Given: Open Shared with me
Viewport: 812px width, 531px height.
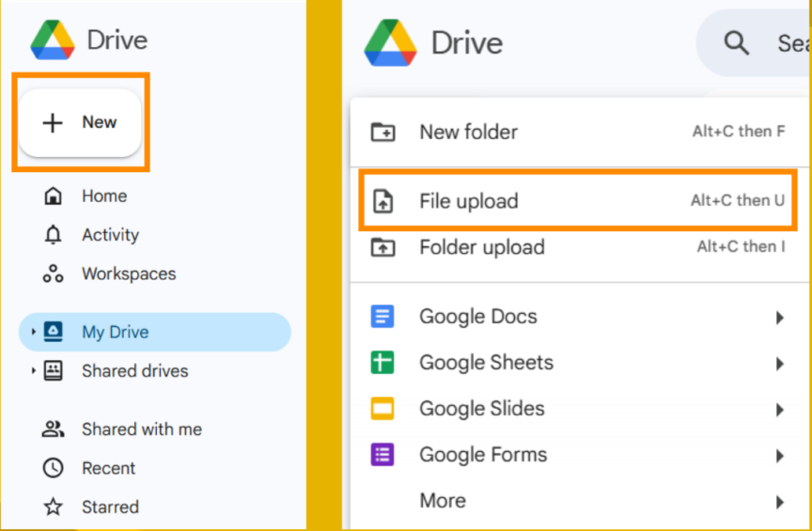Looking at the screenshot, I should [x=141, y=429].
